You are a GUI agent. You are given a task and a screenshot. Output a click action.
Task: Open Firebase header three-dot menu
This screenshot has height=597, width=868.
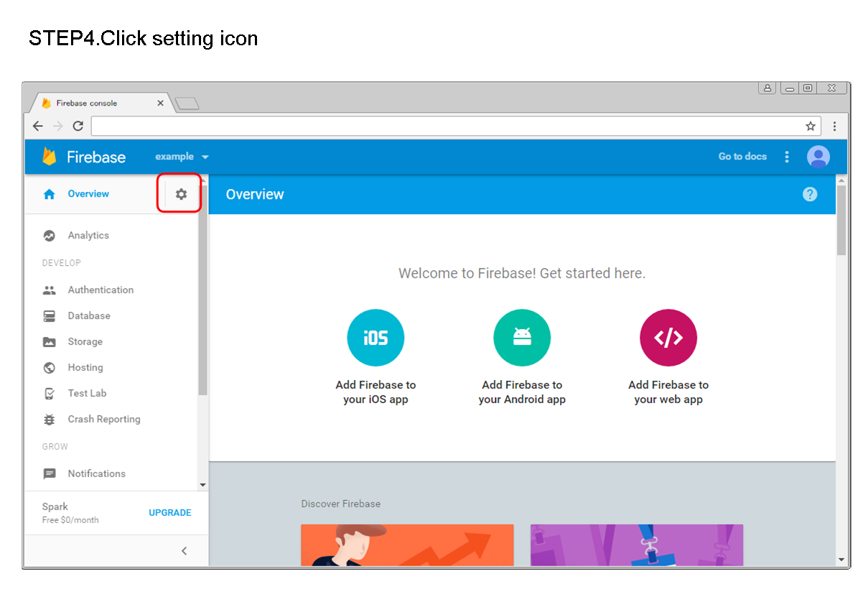pyautogui.click(x=787, y=157)
